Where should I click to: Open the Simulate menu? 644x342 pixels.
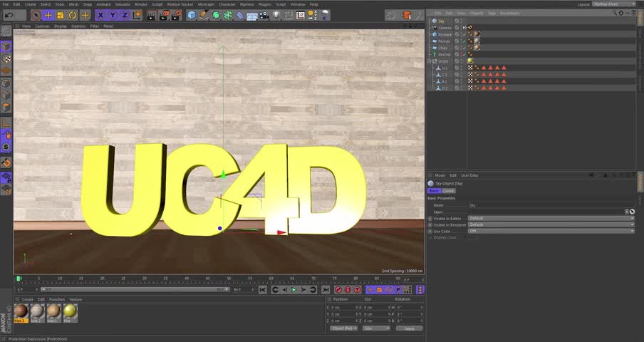click(123, 4)
